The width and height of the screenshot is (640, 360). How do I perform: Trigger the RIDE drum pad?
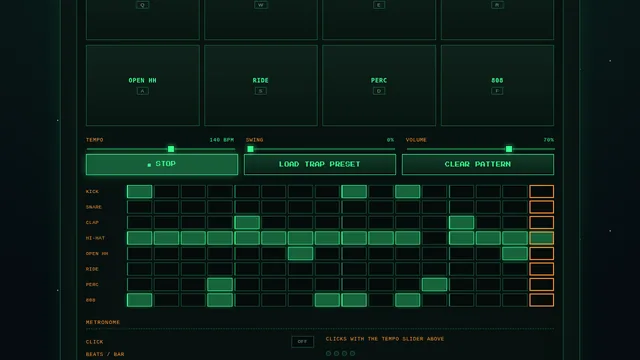[261, 85]
